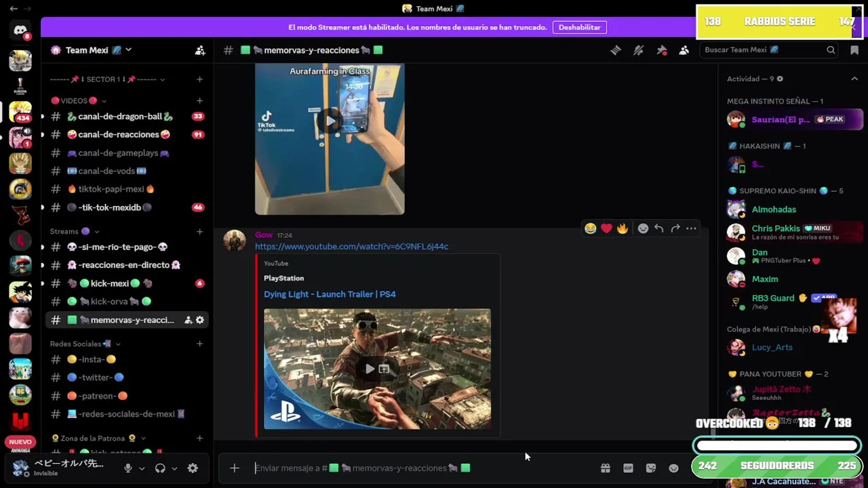Open GIF picker in message bar
868x488 pixels.
pos(628,468)
